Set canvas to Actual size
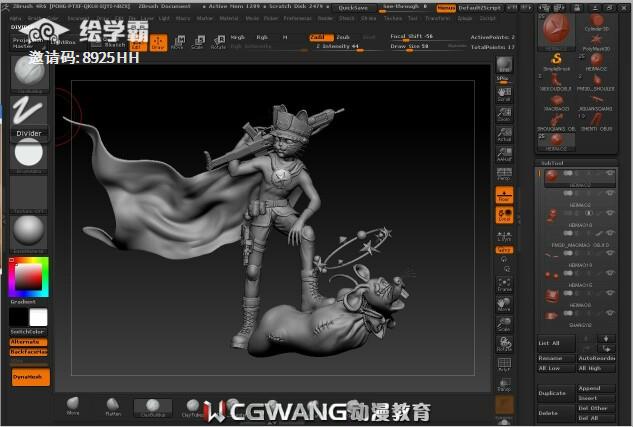Screen dimensions: 633x427 pyautogui.click(x=504, y=134)
